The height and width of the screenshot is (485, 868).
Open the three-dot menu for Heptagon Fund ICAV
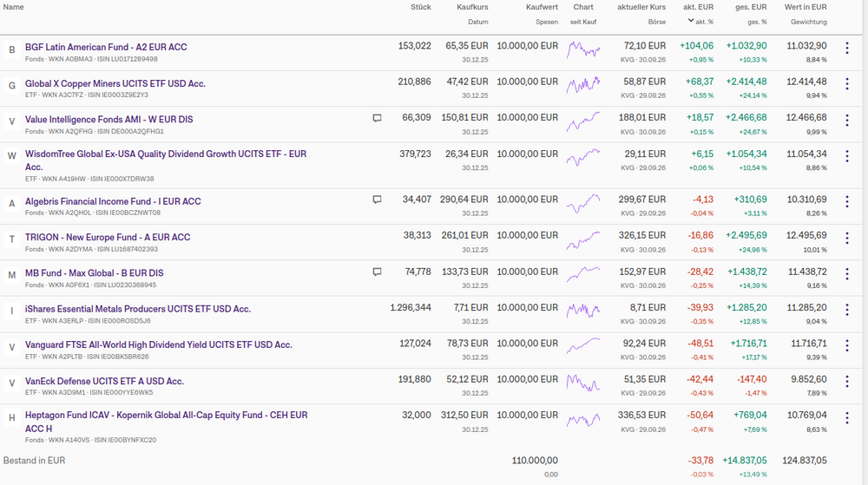[x=846, y=418]
